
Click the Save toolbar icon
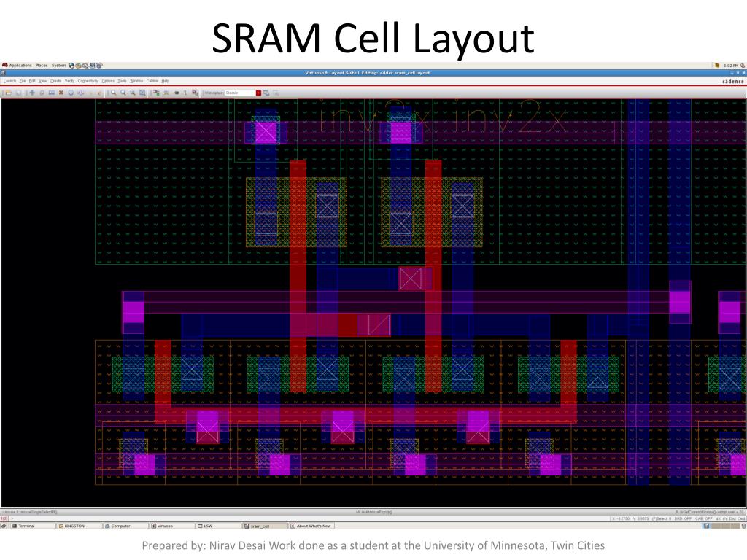[x=18, y=93]
